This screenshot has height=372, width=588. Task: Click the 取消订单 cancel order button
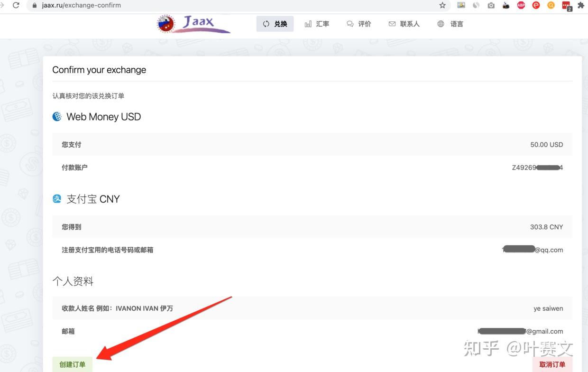pyautogui.click(x=552, y=364)
